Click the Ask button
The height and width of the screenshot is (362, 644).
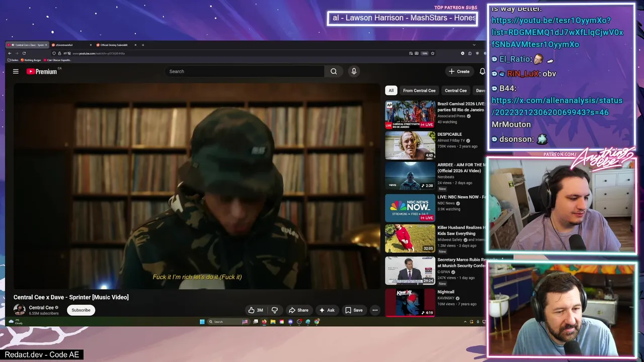click(327, 310)
